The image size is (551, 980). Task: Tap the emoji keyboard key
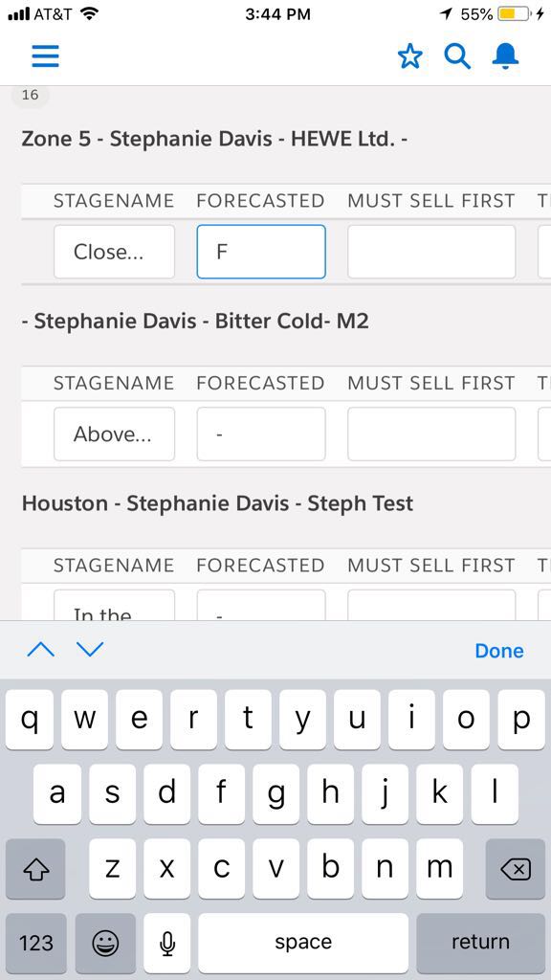coord(105,943)
